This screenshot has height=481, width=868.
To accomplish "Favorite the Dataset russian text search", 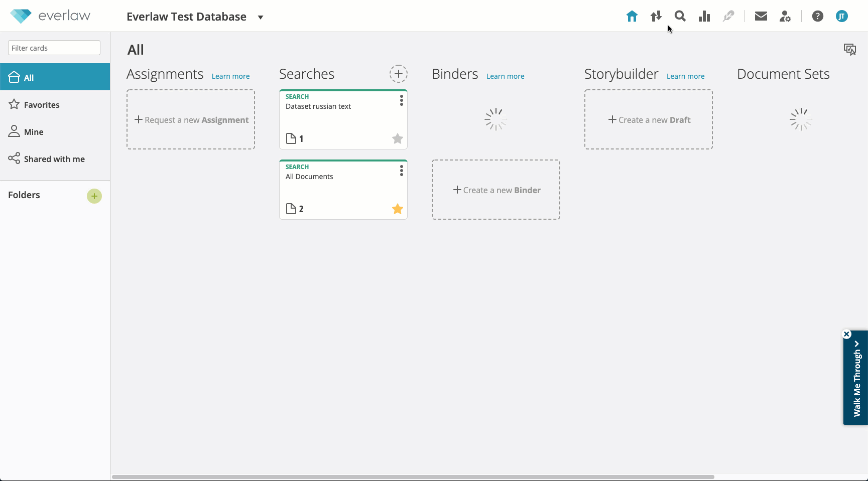I will click(x=397, y=138).
